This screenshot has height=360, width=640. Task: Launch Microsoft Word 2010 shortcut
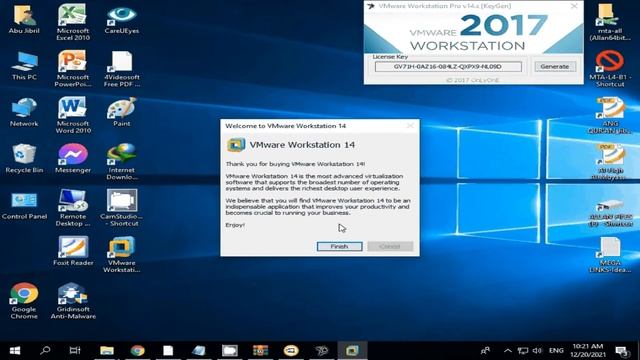pos(73,115)
